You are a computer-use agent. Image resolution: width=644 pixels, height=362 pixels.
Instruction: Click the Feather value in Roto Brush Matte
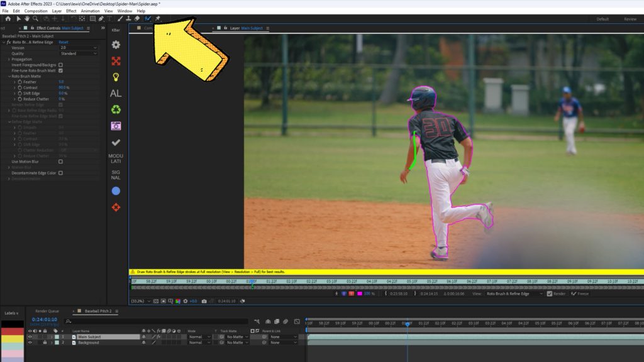tap(61, 82)
